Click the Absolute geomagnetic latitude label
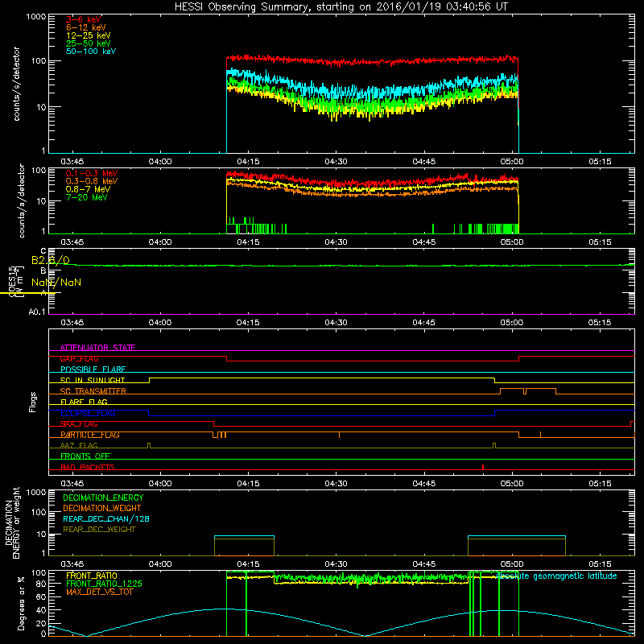The image size is (644, 644). tap(556, 576)
